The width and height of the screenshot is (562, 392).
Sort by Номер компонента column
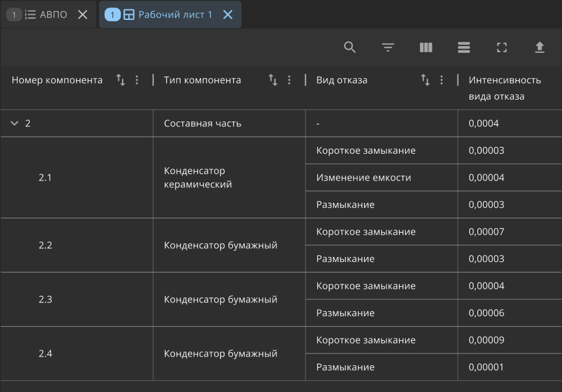(121, 80)
